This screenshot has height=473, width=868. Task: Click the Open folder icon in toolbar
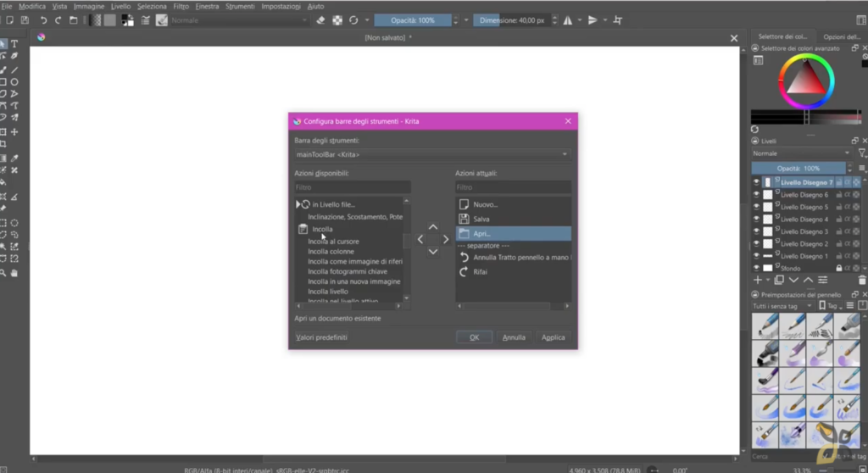click(x=73, y=20)
